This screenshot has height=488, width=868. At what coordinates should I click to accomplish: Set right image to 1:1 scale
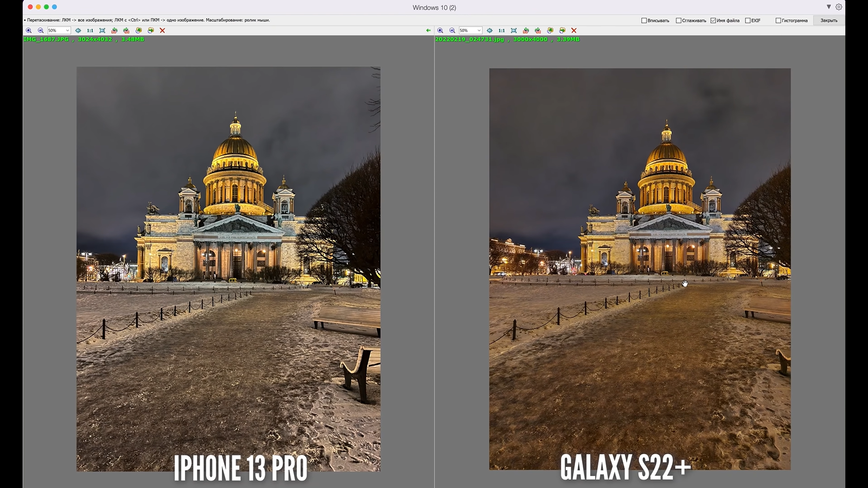502,30
